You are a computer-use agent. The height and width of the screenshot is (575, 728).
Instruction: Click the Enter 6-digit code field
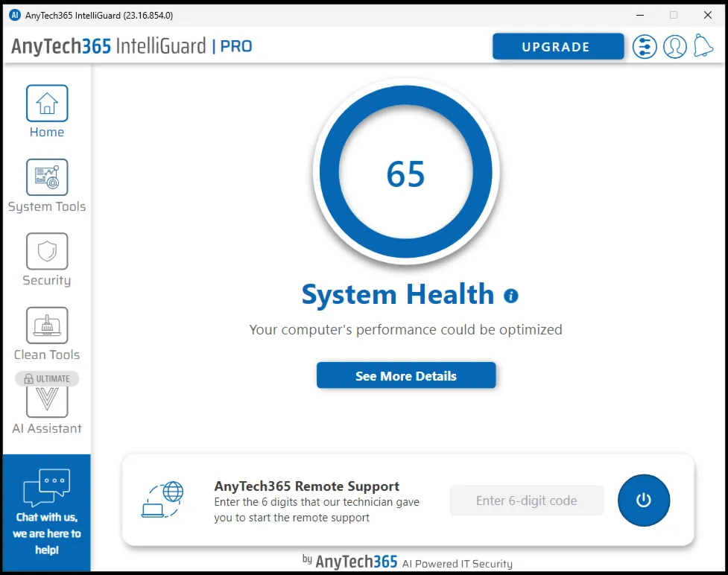527,501
